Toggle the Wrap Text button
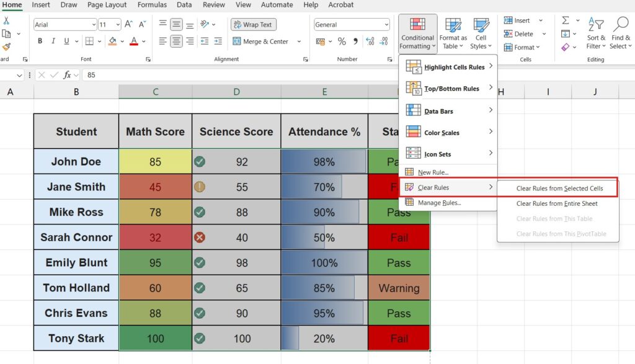The height and width of the screenshot is (364, 635). (253, 25)
